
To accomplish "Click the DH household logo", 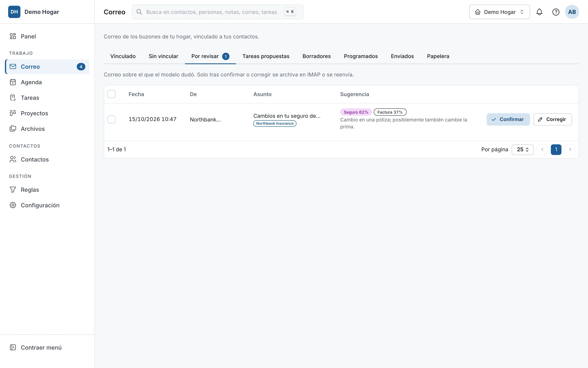I will [14, 12].
